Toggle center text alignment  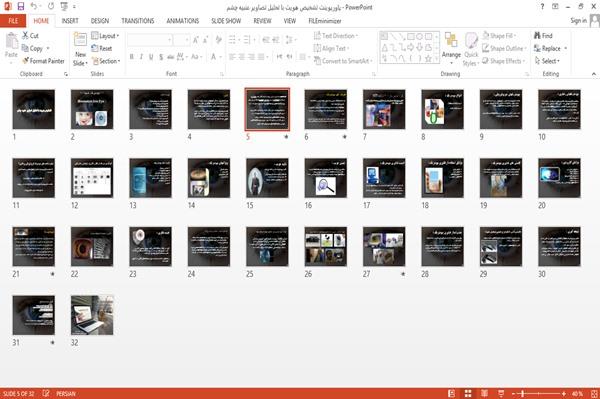pyautogui.click(x=241, y=57)
